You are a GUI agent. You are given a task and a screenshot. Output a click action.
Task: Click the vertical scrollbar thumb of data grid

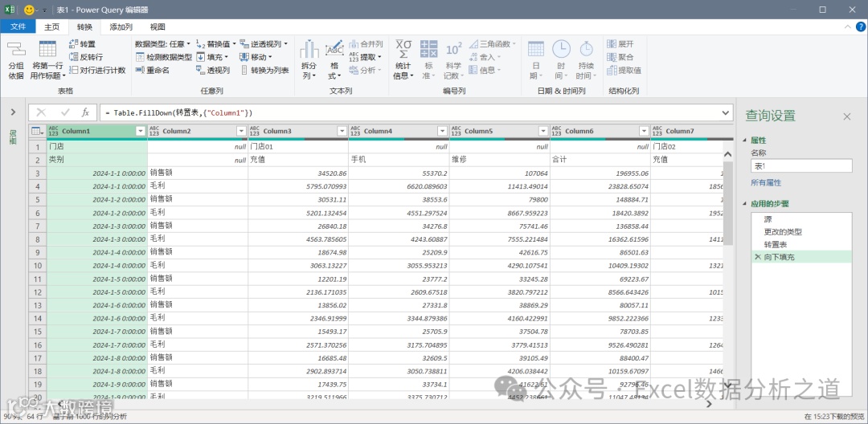pos(728,202)
